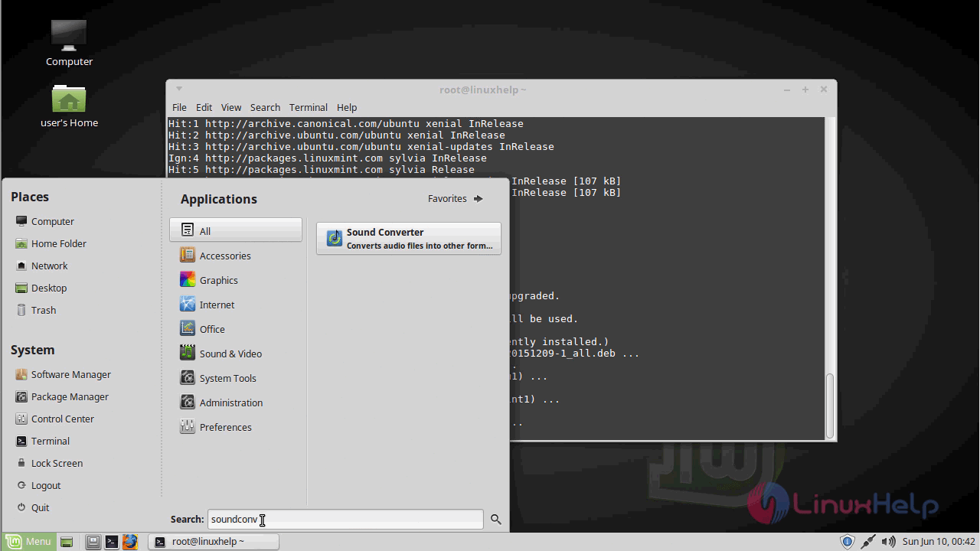Open the terminal window menu arrow
Viewport: 980px width, 551px height.
click(179, 90)
